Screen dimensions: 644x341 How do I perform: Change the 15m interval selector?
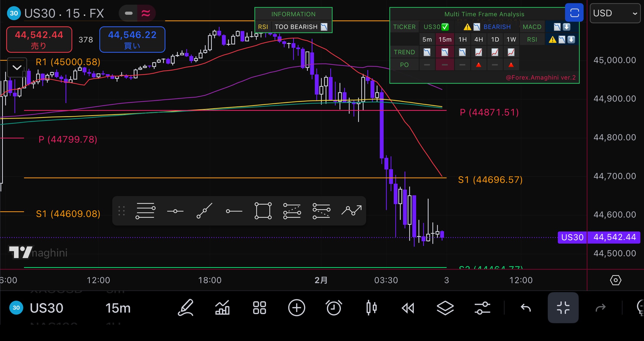pyautogui.click(x=118, y=308)
